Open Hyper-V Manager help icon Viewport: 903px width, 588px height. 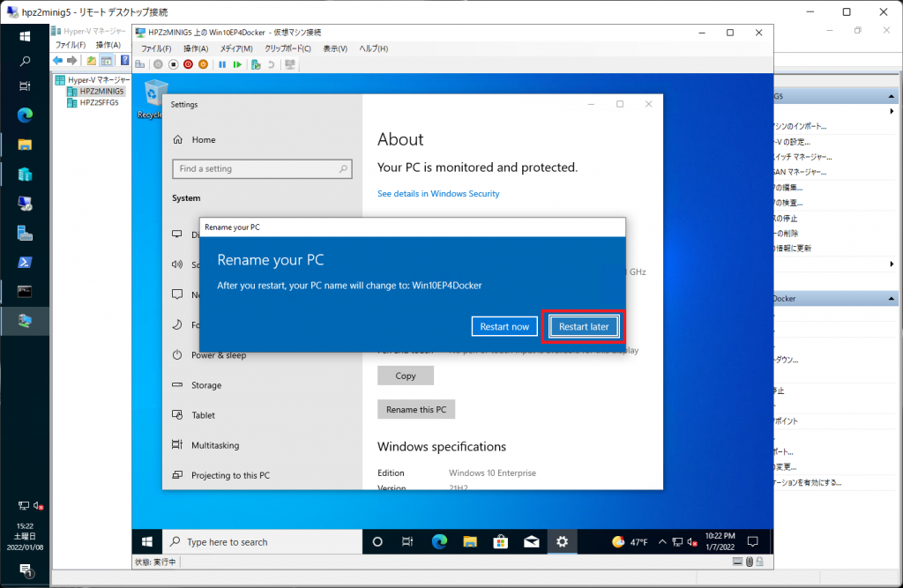pyautogui.click(x=125, y=61)
